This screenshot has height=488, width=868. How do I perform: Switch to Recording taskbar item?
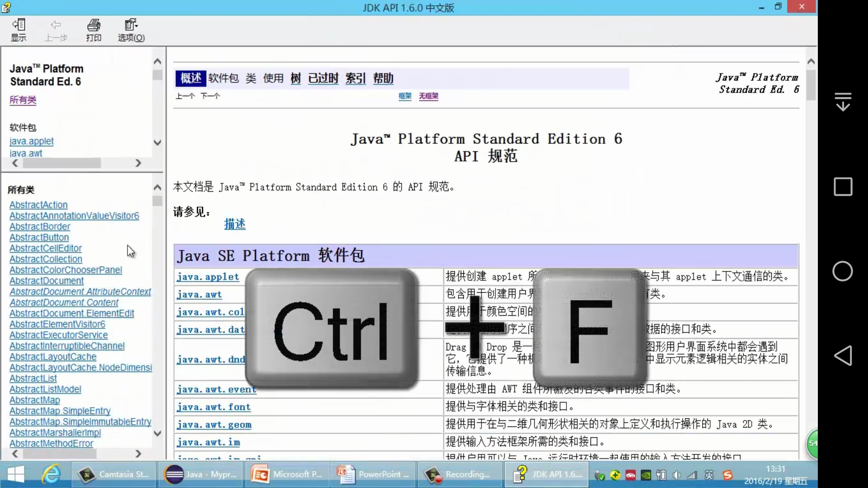tap(459, 474)
